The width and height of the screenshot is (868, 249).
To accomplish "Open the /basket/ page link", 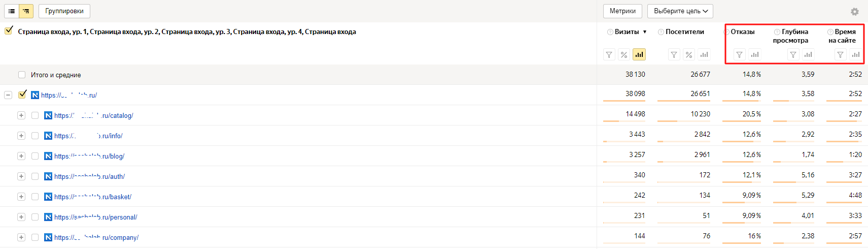I will [93, 197].
